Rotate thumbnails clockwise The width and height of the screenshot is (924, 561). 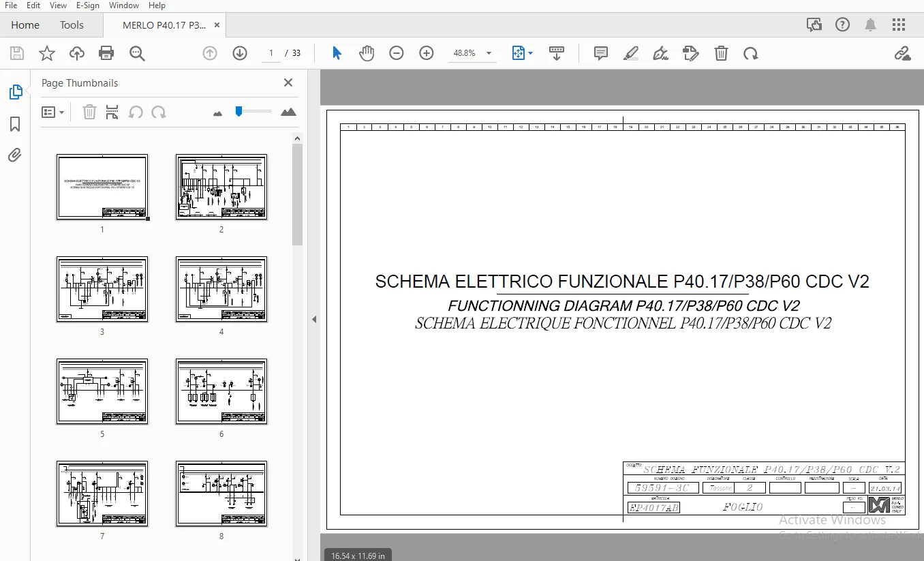159,112
